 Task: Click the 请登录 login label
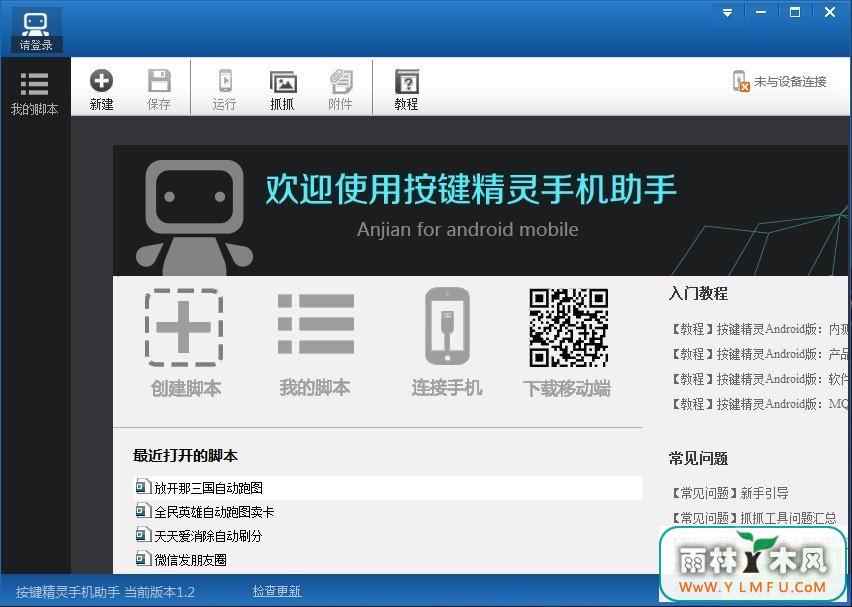(36, 45)
